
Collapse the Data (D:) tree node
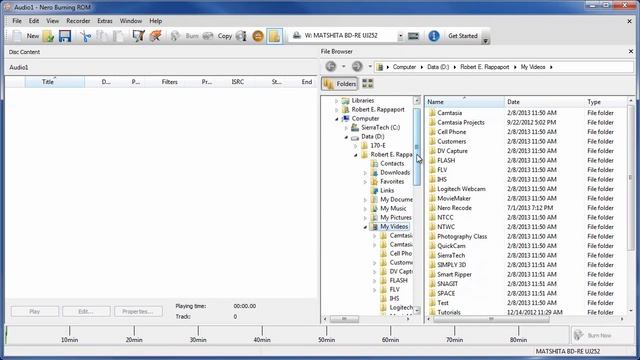pyautogui.click(x=346, y=137)
